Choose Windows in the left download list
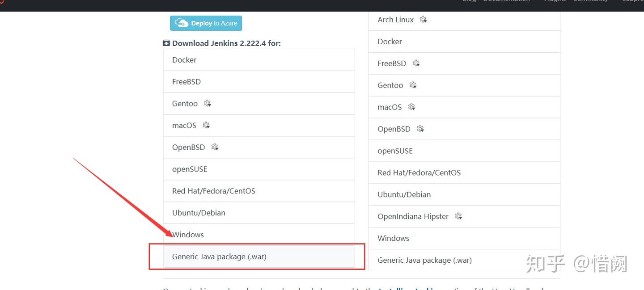Image resolution: width=644 pixels, height=290 pixels. (x=189, y=235)
